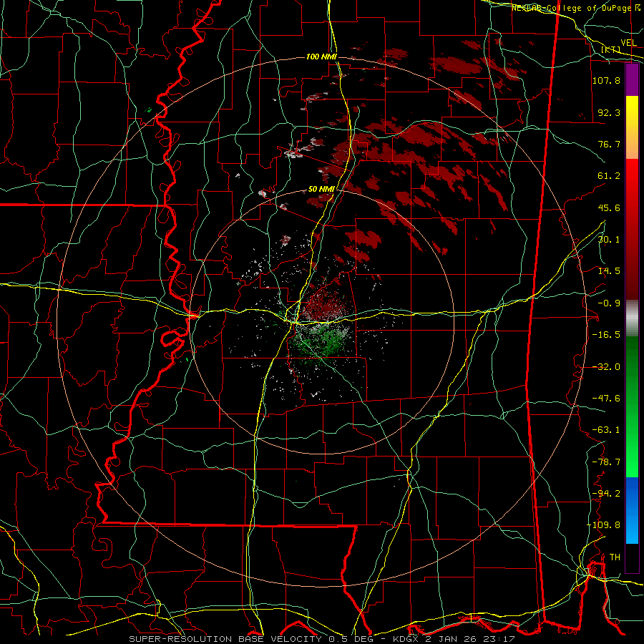
Task: Click the KDGX station identifier
Action: 406,639
